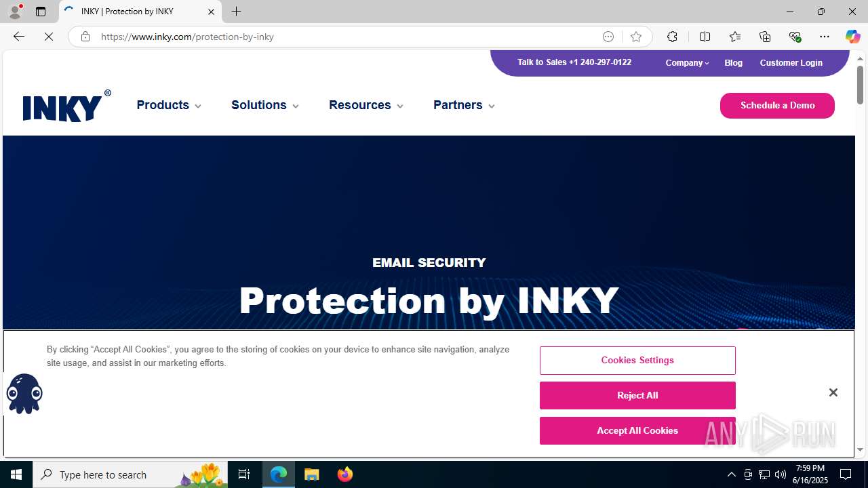Image resolution: width=868 pixels, height=488 pixels.
Task: Launch Firefox from the taskbar
Action: click(344, 474)
